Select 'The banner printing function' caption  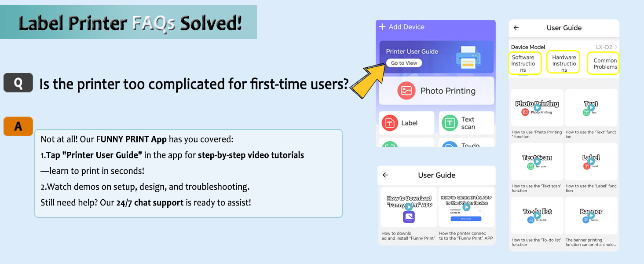[591, 242]
